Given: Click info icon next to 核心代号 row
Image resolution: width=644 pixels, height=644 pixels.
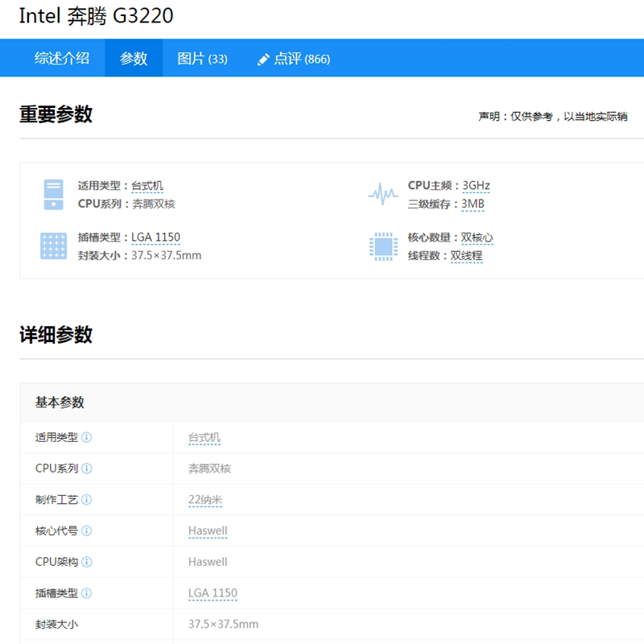Looking at the screenshot, I should (87, 531).
